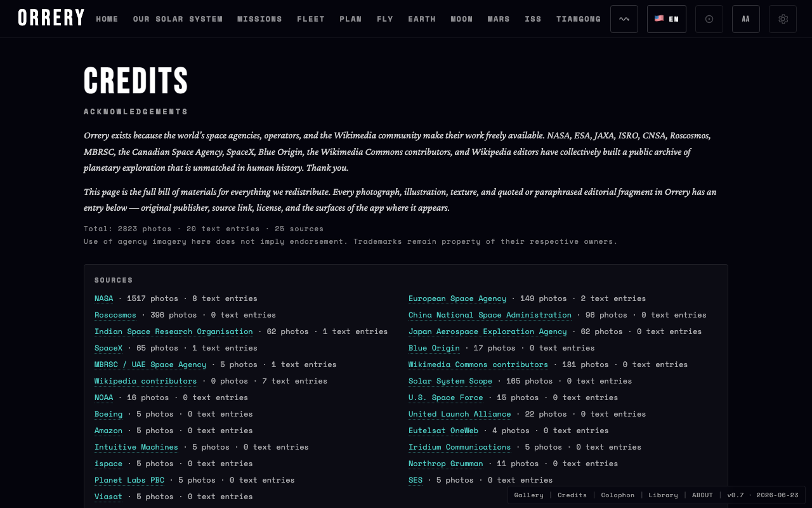Open OUR SOLAR SYSTEM nav item
The height and width of the screenshot is (508, 812).
pyautogui.click(x=178, y=19)
